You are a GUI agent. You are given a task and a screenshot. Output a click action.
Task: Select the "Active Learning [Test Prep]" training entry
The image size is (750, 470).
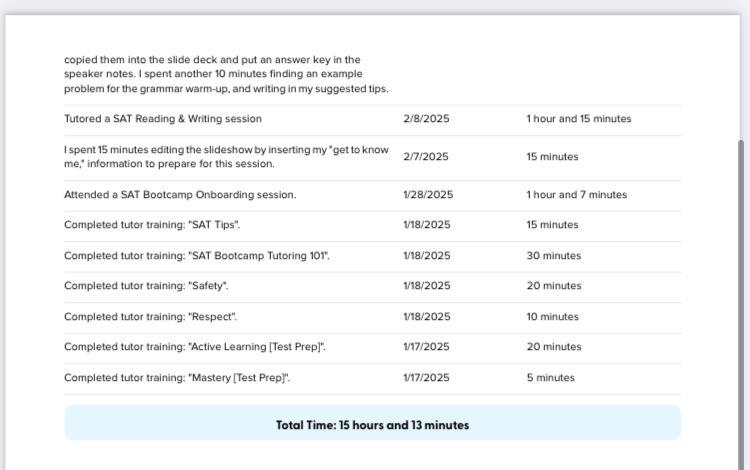pos(195,347)
